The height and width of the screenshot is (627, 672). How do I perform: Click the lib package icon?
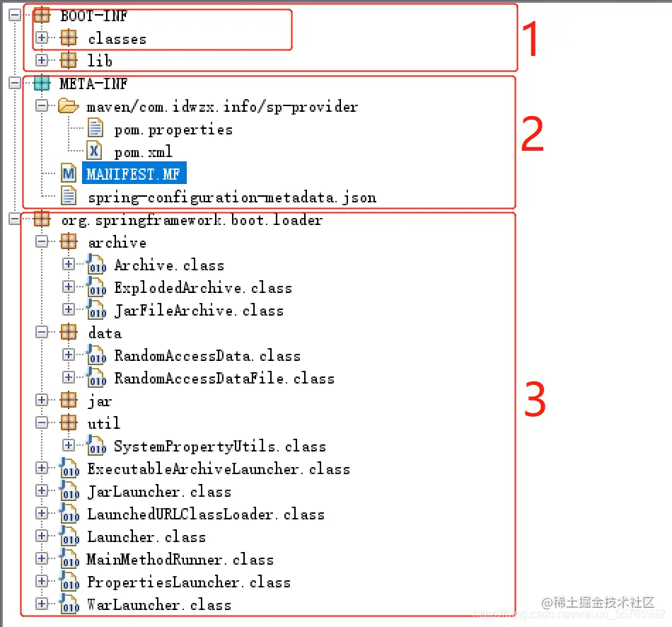coord(69,60)
